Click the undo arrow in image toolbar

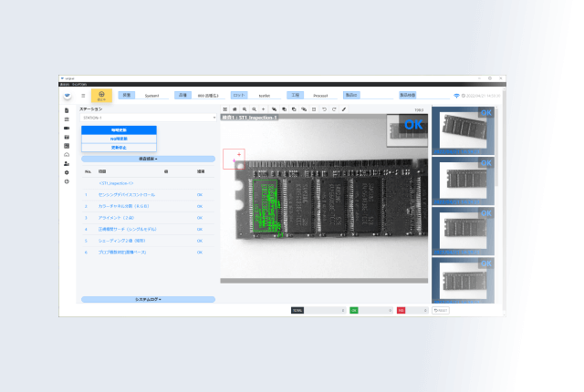[x=324, y=109]
